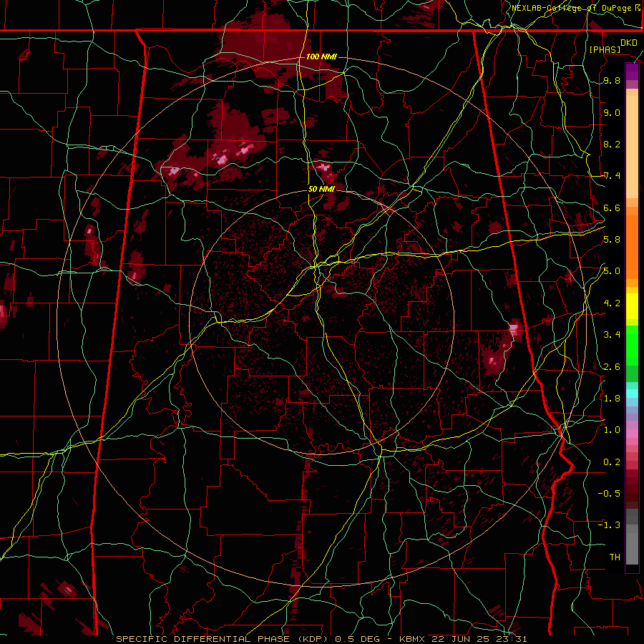Pick the bright green color bar segment
The image size is (644, 644).
[632, 345]
